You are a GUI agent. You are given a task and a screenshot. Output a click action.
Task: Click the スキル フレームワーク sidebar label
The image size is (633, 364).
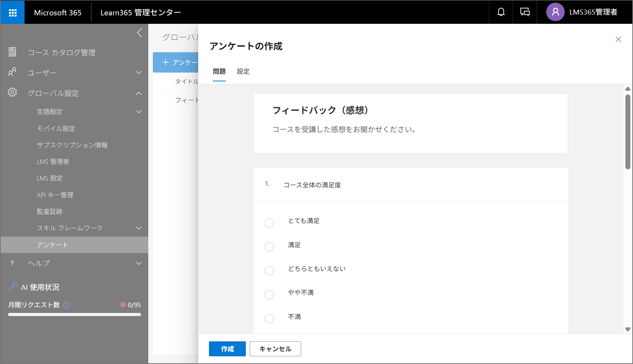(x=70, y=228)
